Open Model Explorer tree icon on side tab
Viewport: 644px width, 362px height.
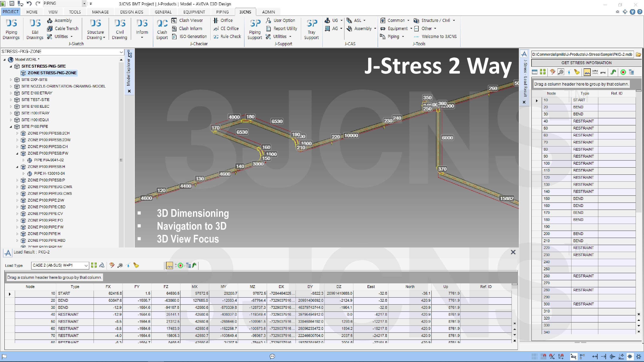point(129,54)
